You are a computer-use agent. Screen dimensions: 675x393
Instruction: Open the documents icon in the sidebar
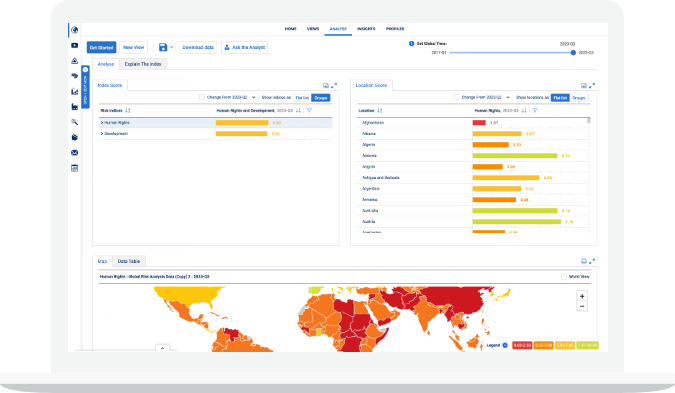pyautogui.click(x=74, y=137)
